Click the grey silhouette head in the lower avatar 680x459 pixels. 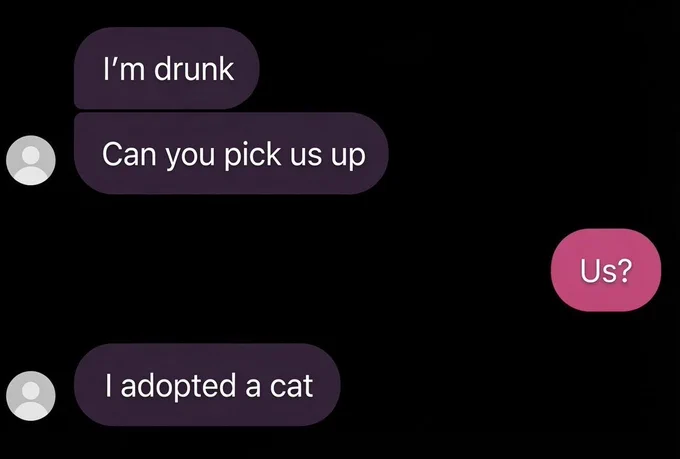(31, 390)
